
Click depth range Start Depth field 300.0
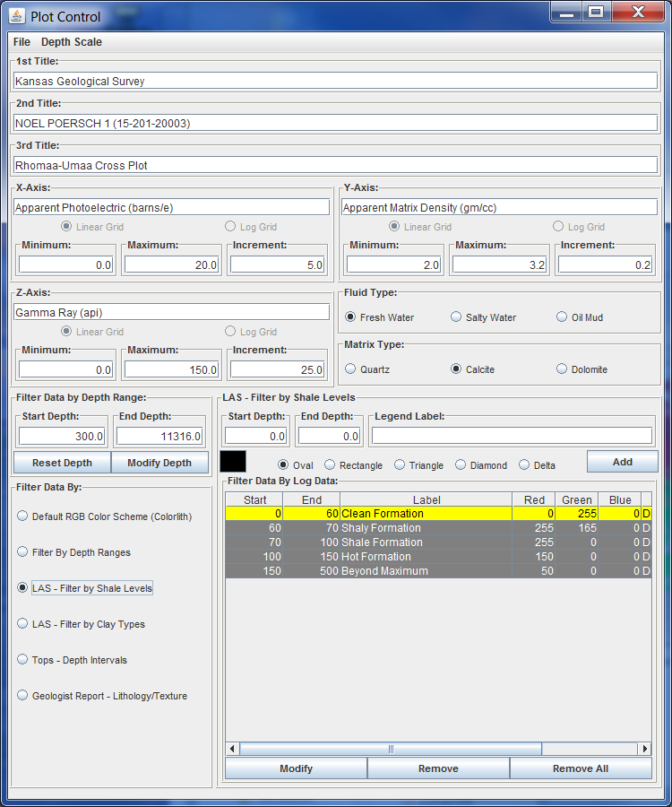pyautogui.click(x=62, y=436)
